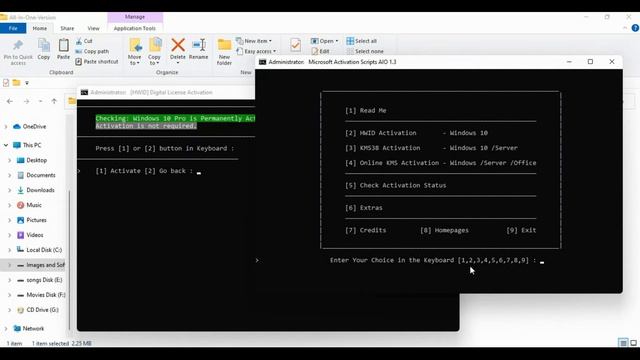Switch to the View ribbon tab

tap(93, 28)
